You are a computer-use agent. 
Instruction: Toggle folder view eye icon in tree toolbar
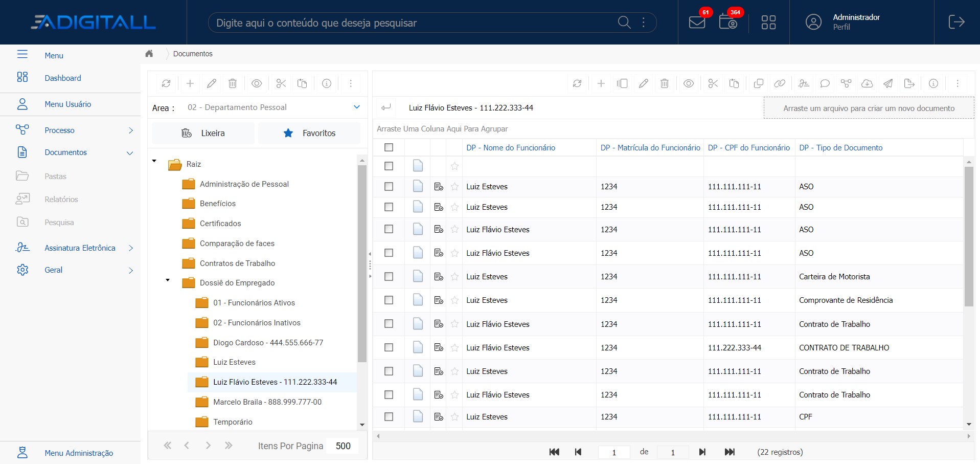pos(257,83)
